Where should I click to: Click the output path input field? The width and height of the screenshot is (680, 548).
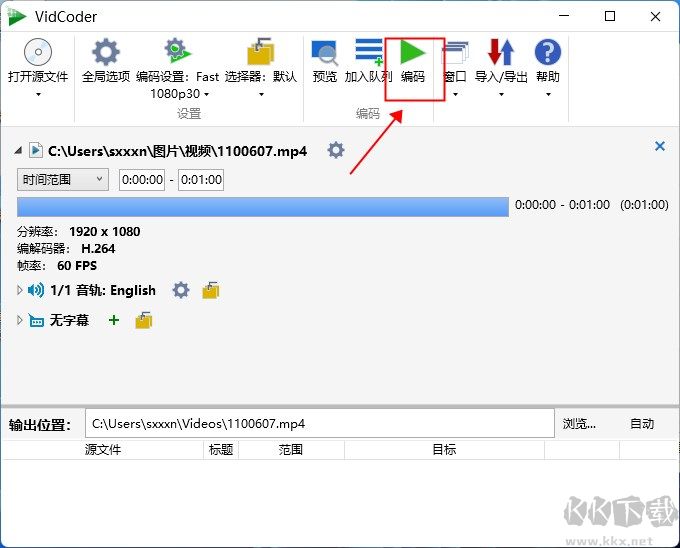pos(320,424)
